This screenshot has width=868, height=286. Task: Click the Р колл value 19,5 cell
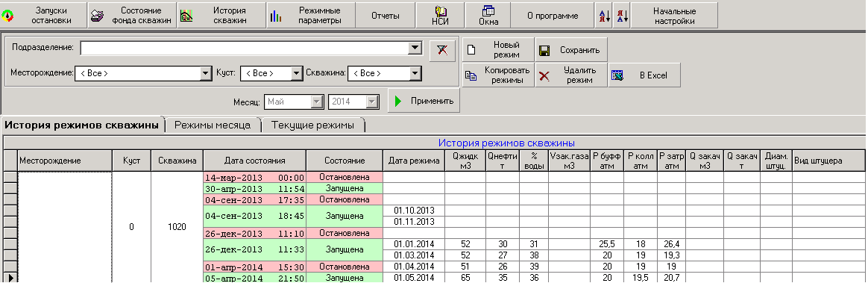[641, 277]
